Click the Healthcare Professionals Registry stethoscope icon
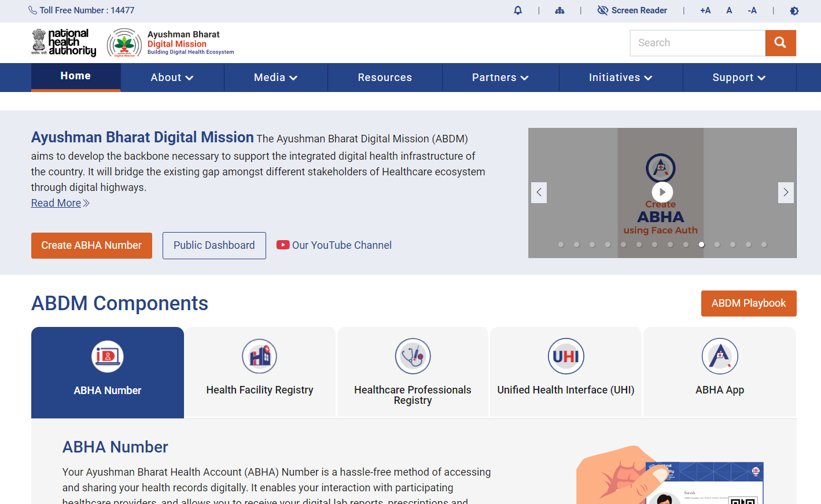Viewport: 821px width, 504px height. pos(412,356)
